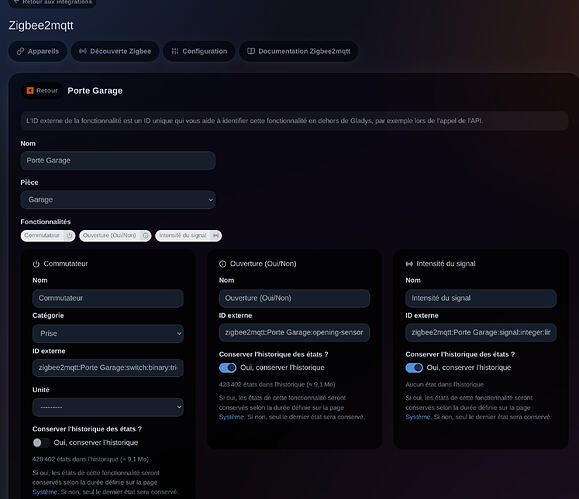Open the Catégorie dropdown showing Prise
This screenshot has width=579, height=499.
[108, 334]
